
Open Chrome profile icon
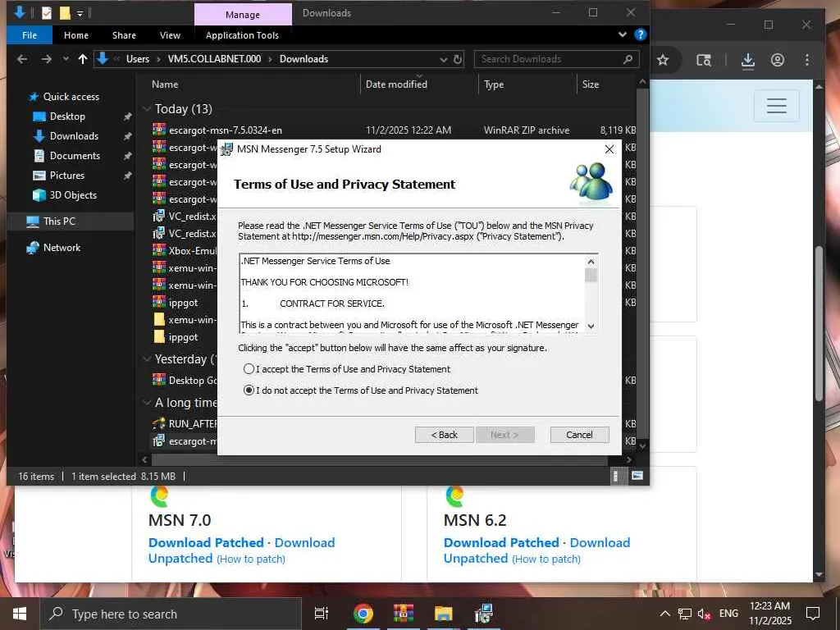click(x=778, y=60)
